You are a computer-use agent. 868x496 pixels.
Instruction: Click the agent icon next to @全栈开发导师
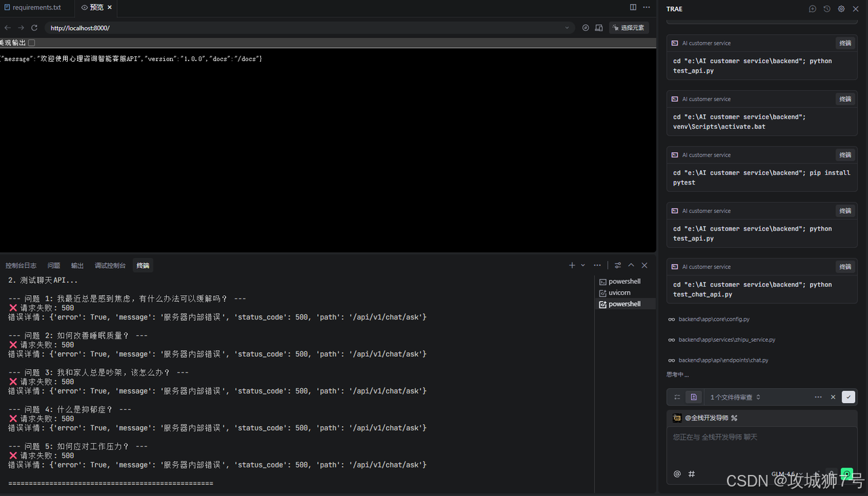click(677, 418)
